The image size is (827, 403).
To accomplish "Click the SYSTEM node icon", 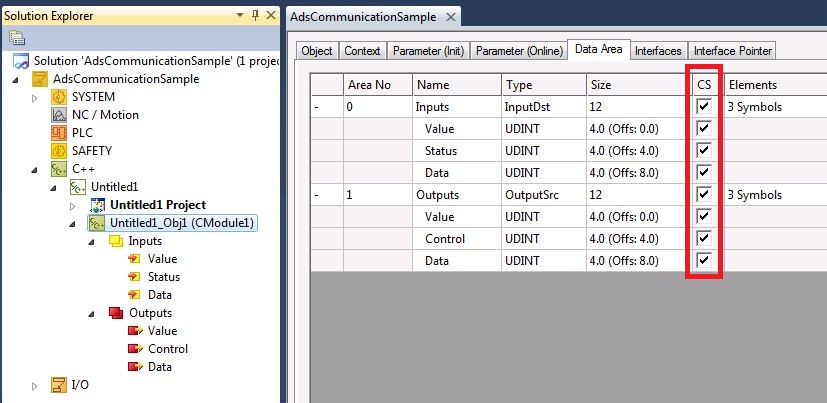I will point(59,97).
